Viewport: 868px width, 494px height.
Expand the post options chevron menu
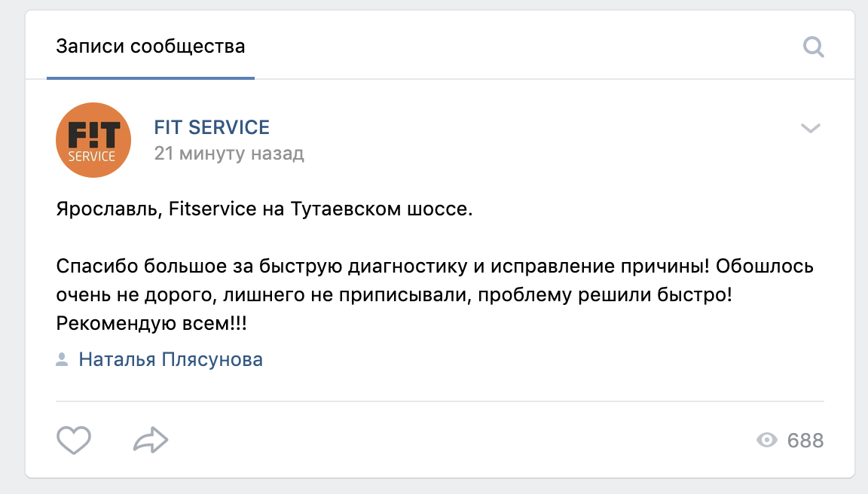(x=810, y=129)
